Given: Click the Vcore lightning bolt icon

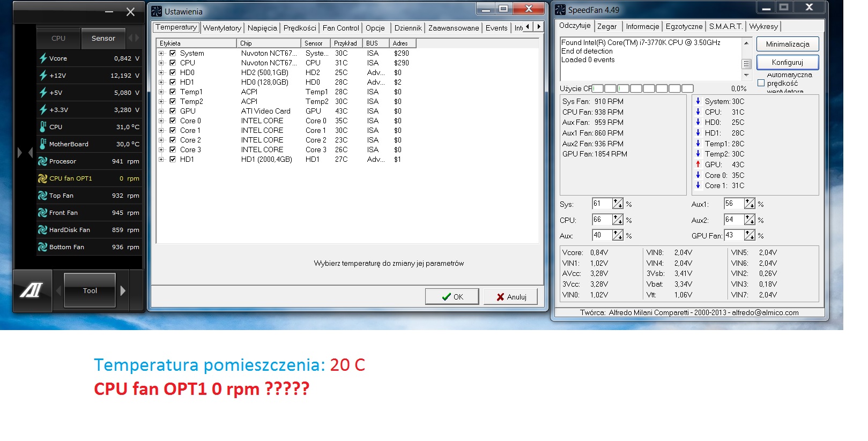Looking at the screenshot, I should click(43, 58).
